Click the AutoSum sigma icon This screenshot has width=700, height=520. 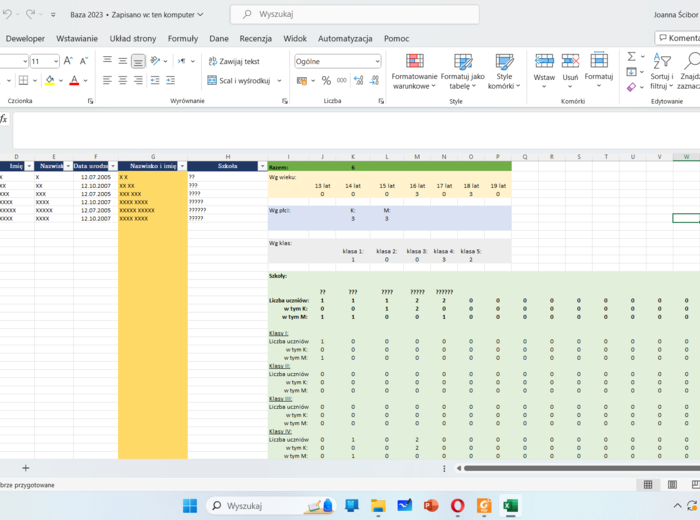tap(631, 57)
